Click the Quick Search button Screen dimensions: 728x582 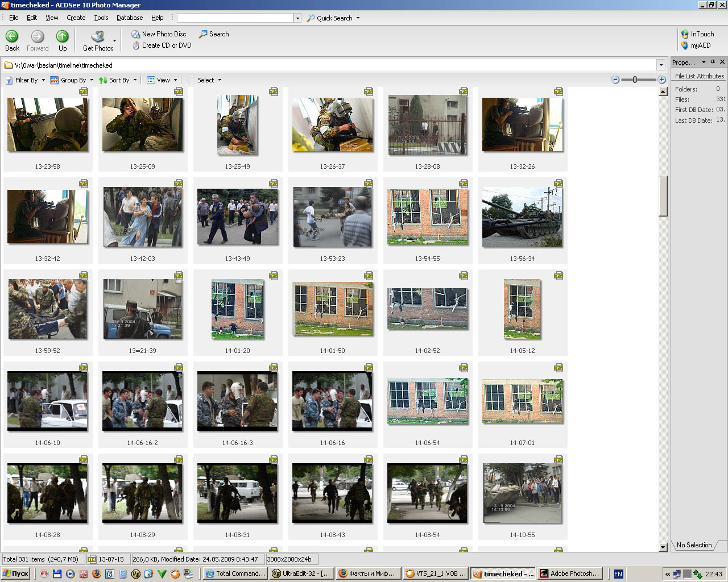(330, 18)
